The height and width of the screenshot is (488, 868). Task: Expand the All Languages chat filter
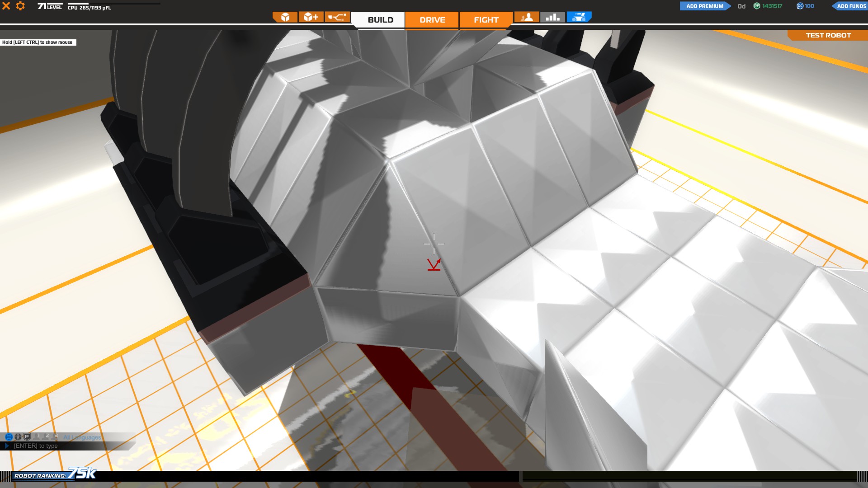(82, 437)
